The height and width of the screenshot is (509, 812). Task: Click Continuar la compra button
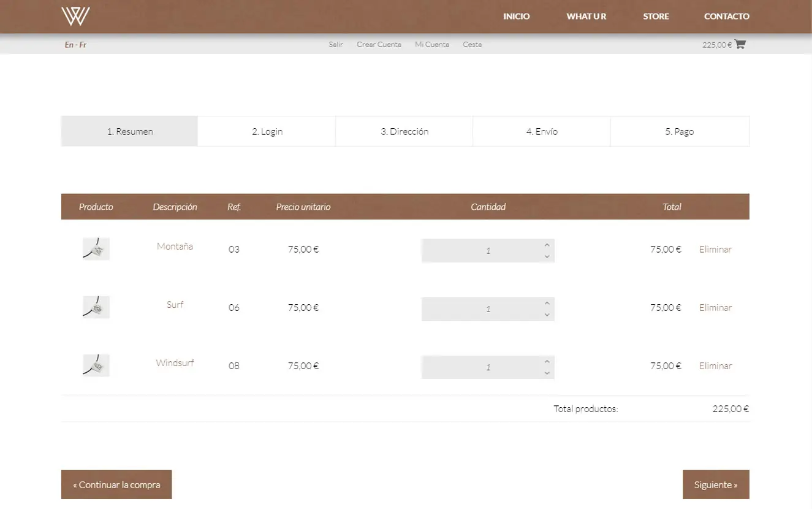click(x=116, y=484)
